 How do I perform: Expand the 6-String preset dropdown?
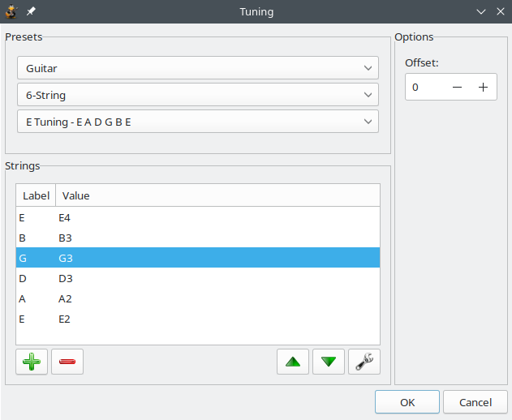tap(197, 95)
